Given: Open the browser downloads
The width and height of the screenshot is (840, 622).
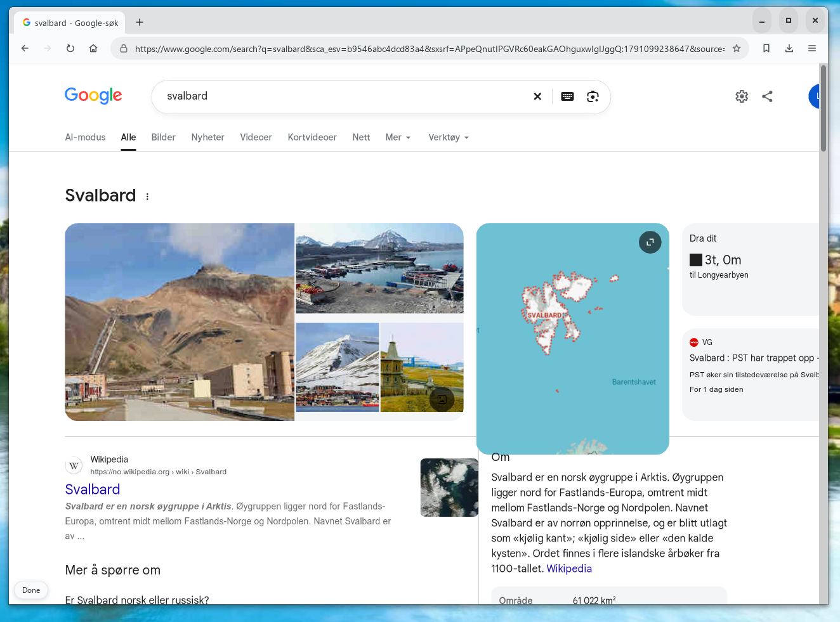Looking at the screenshot, I should point(789,48).
